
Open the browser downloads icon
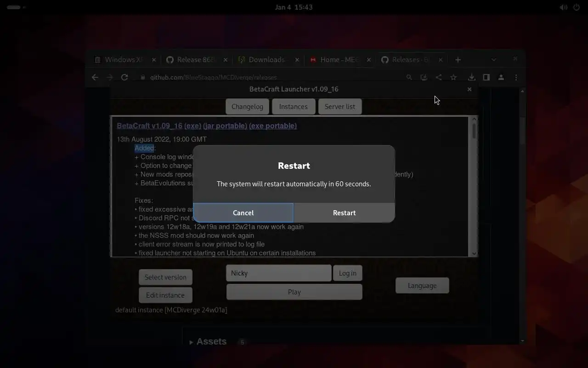[x=472, y=77]
